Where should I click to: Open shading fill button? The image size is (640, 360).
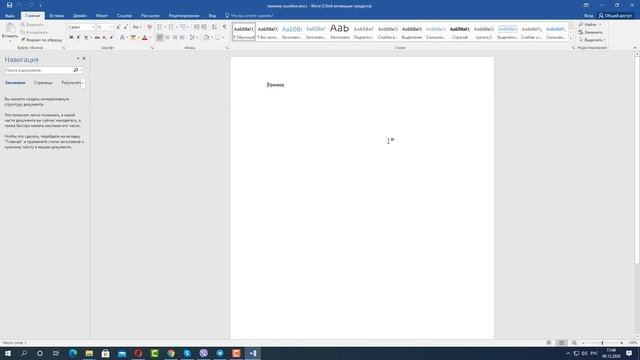[x=207, y=38]
